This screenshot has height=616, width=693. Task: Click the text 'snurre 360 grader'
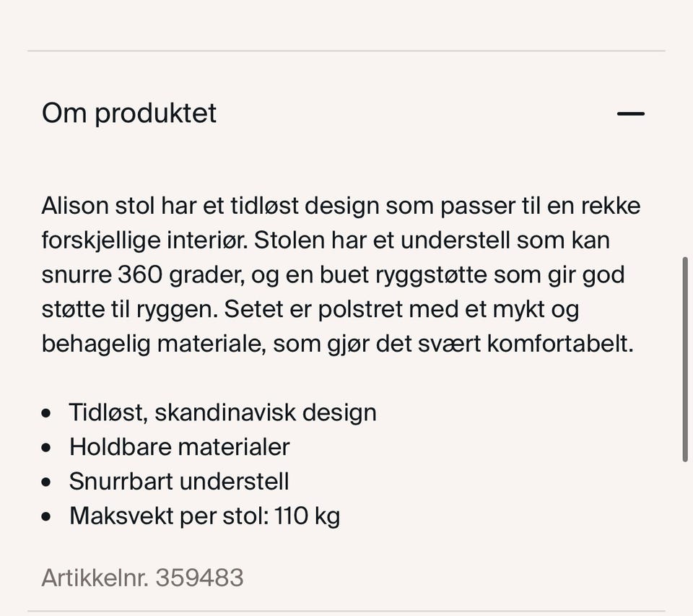point(143,274)
